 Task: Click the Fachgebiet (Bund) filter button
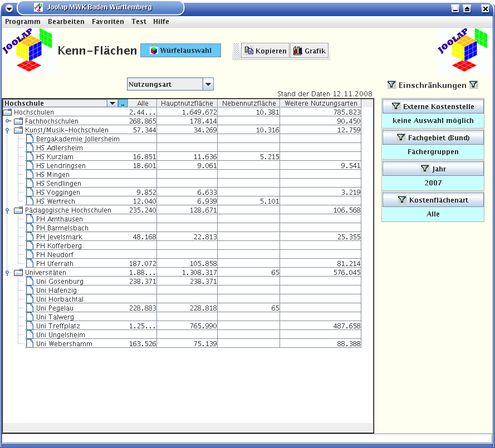433,137
